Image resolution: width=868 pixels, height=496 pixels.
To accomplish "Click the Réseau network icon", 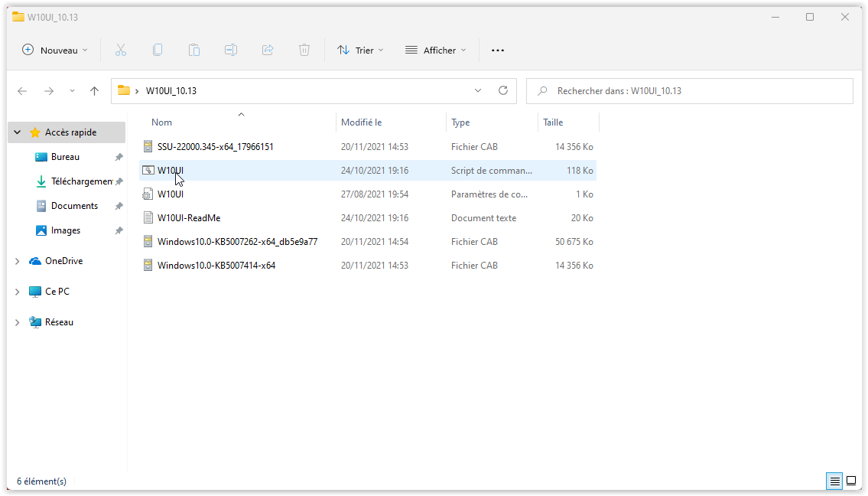I will pyautogui.click(x=35, y=322).
